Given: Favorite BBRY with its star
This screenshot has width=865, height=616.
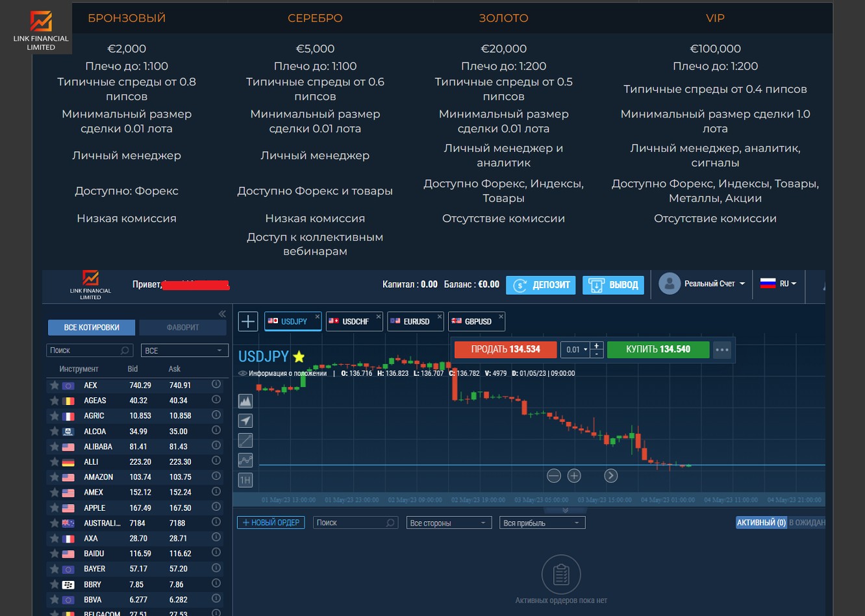Looking at the screenshot, I should (55, 584).
